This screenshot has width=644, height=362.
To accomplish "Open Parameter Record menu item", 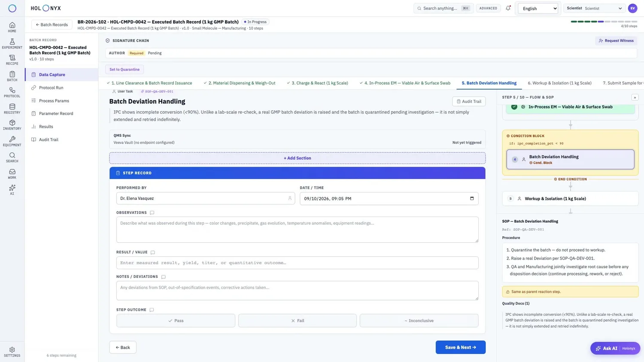I will click(x=61, y=114).
